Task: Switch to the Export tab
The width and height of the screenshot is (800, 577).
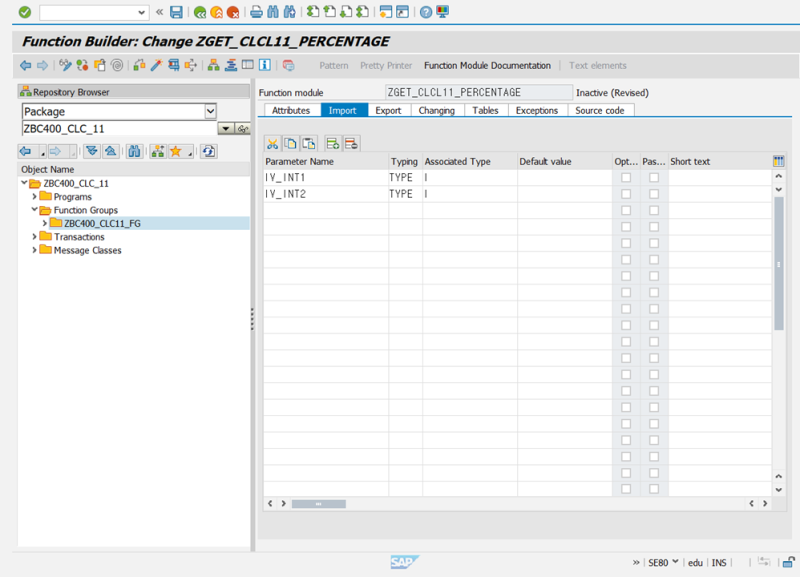Action: [x=388, y=110]
